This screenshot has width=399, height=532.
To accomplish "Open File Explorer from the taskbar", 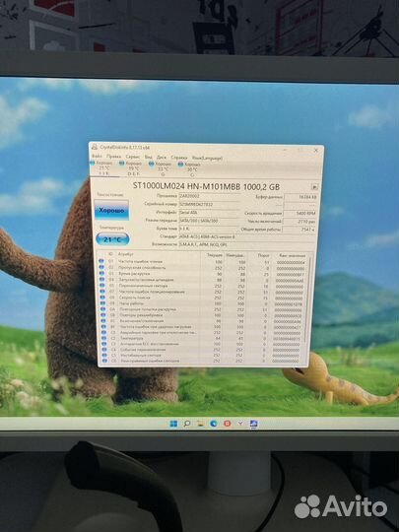I will (200, 424).
